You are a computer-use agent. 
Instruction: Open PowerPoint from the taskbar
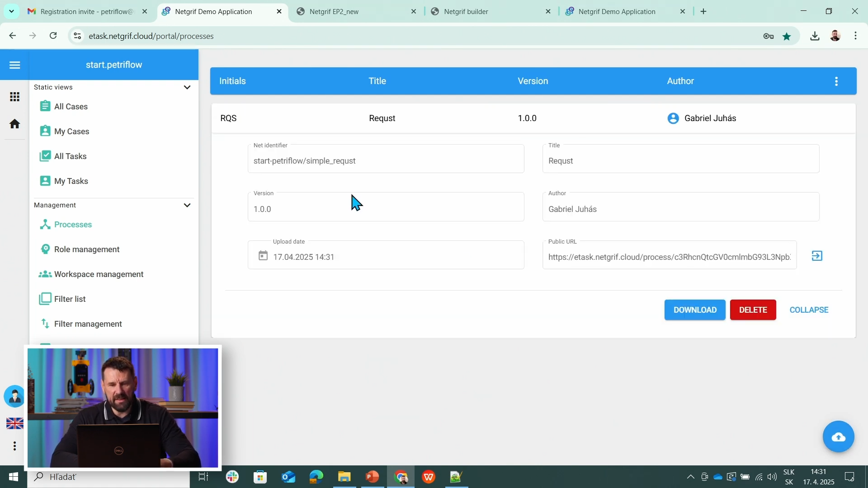tap(372, 477)
